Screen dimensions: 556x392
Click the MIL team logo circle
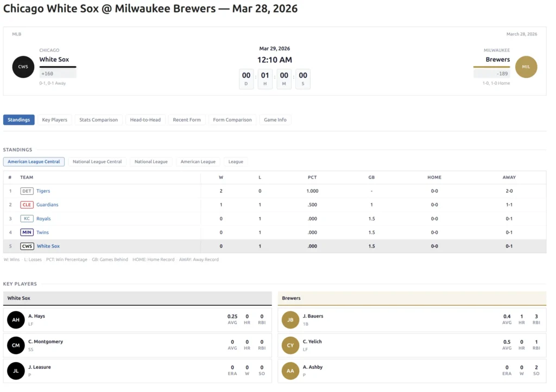pyautogui.click(x=526, y=67)
